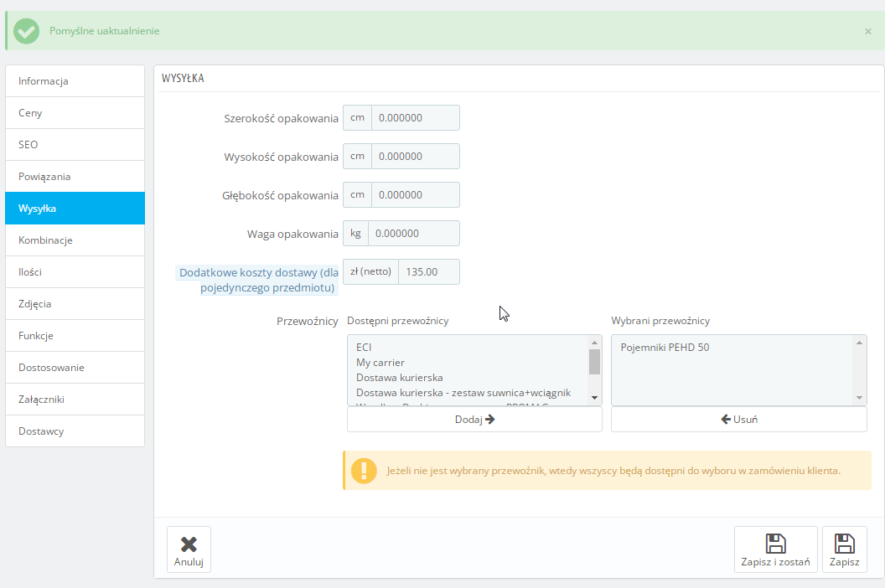Screen dimensions: 885x588
Task: Click the zł (netto) currency label
Action: (370, 272)
